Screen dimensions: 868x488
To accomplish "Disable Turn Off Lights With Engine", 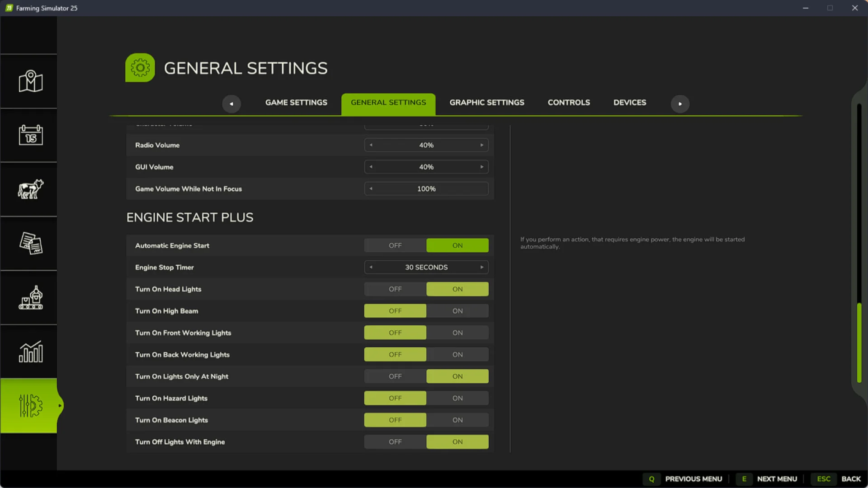I will point(395,441).
